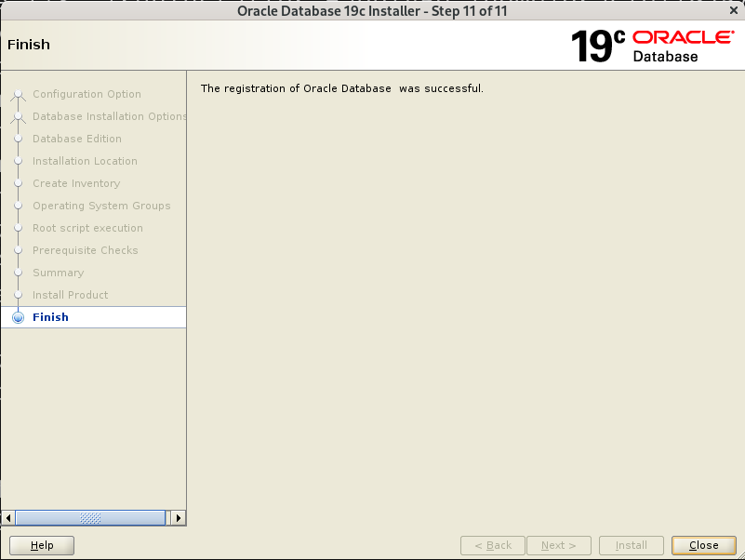Click the horizontal scrollbar thumb
745x560 pixels.
click(90, 518)
